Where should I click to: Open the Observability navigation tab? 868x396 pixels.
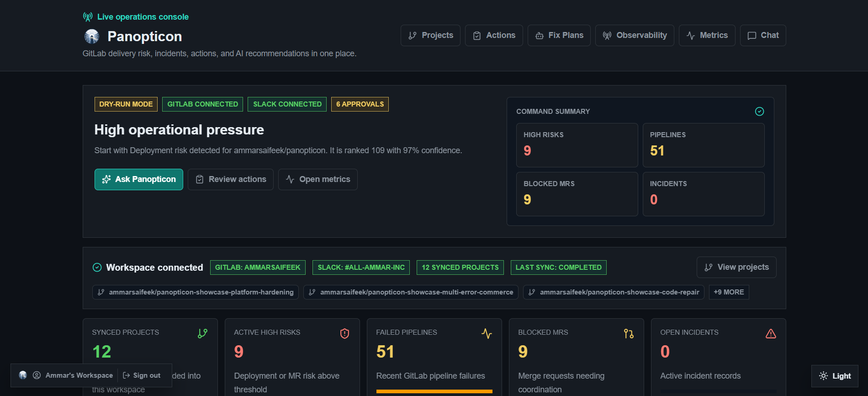pyautogui.click(x=635, y=35)
